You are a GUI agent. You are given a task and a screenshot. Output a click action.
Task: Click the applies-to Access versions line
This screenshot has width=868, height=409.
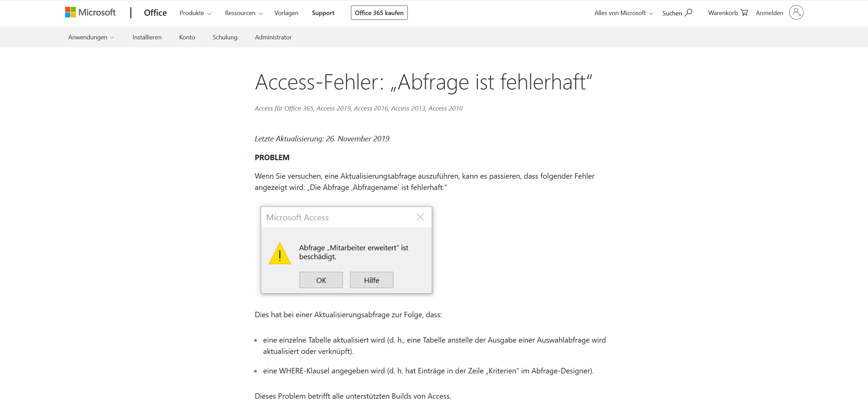[358, 108]
